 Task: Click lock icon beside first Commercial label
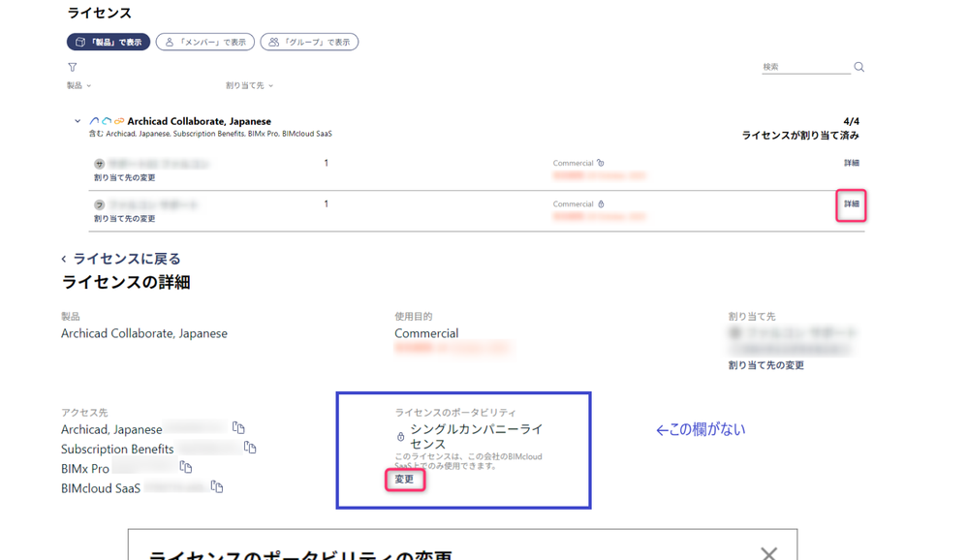coord(601,163)
